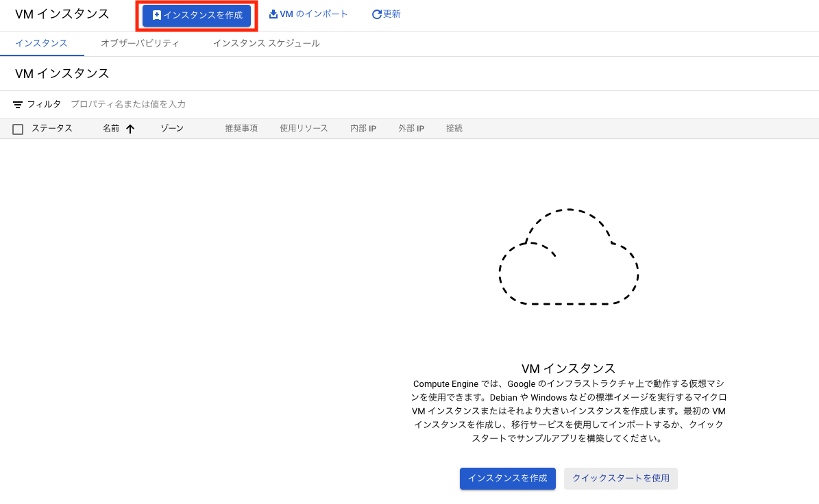The height and width of the screenshot is (504, 819).
Task: Open the オブザーバビリティ tab
Action: (139, 43)
